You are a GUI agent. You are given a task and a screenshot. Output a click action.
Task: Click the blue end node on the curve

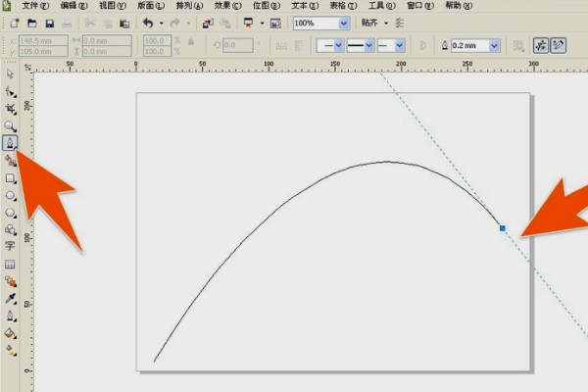pos(503,228)
